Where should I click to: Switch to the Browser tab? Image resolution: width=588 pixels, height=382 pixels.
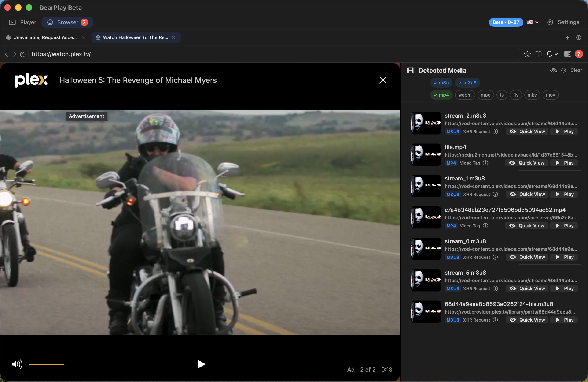pos(67,22)
